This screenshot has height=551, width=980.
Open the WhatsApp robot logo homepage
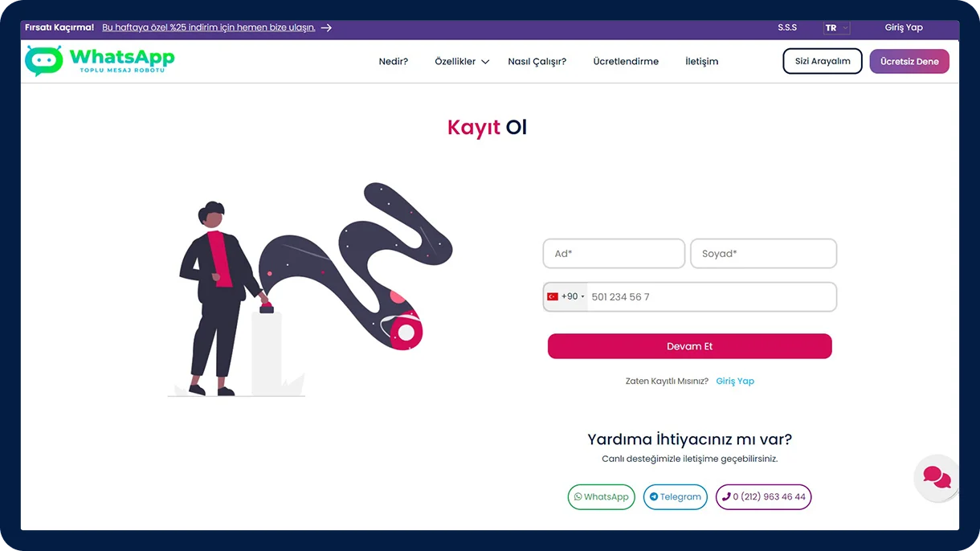point(98,59)
